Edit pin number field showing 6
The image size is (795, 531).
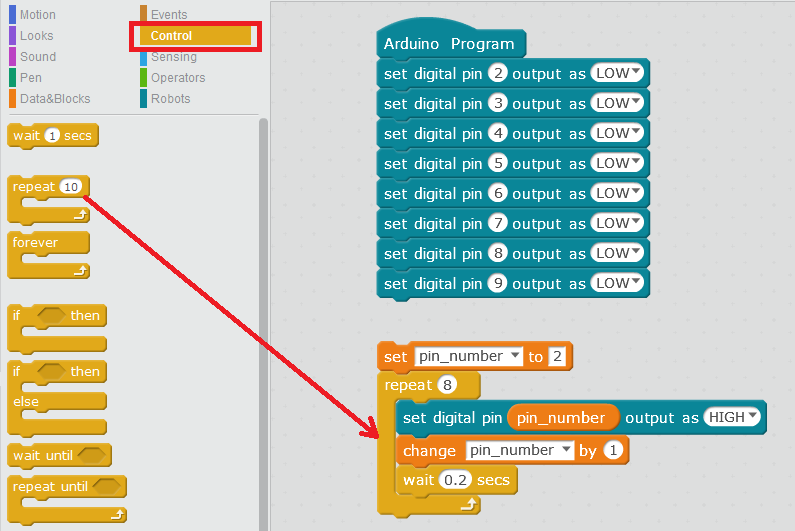498,193
